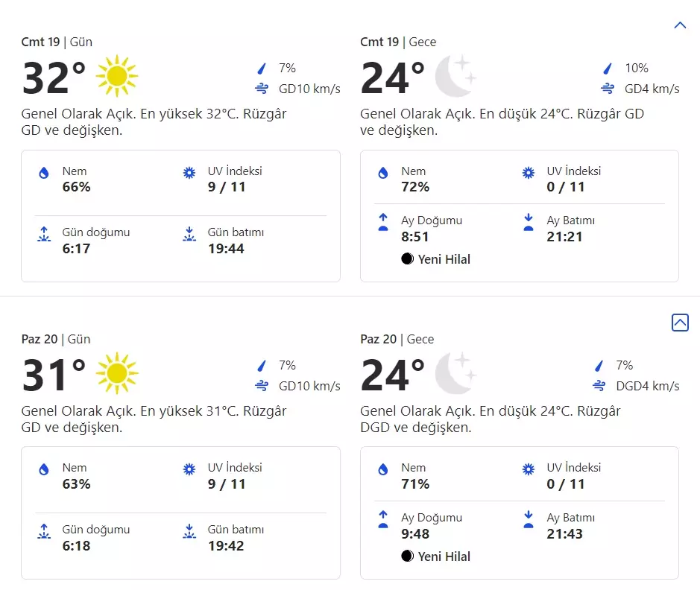This screenshot has height=590, width=700.
Task: Click the moonrise time 9:48
Action: click(415, 534)
